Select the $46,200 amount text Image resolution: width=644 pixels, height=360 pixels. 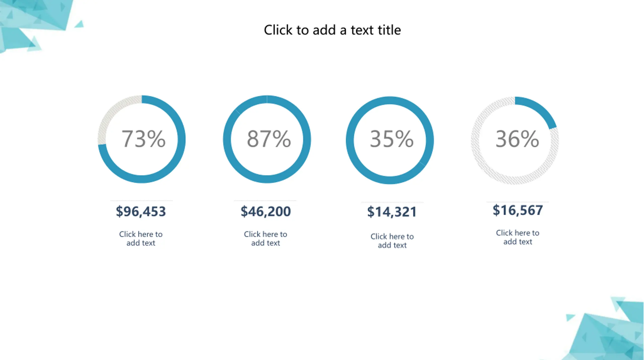coord(266,211)
